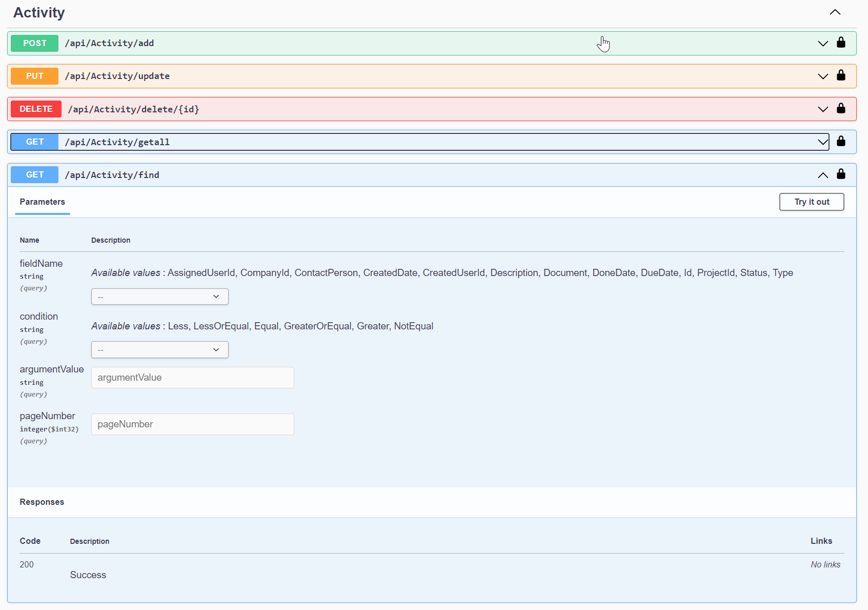Expand the DELETE endpoint chevron arrow
This screenshot has width=868, height=610.
822,109
